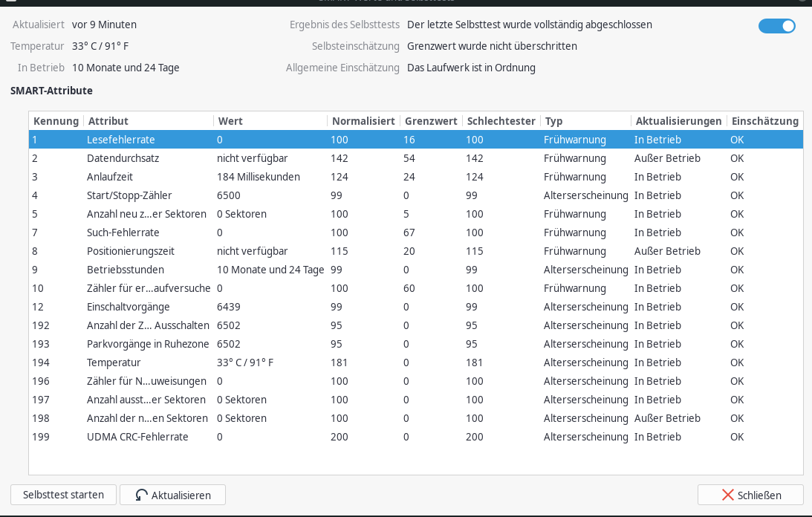Click the SMART-Attribute section heading
812x517 pixels.
51,91
